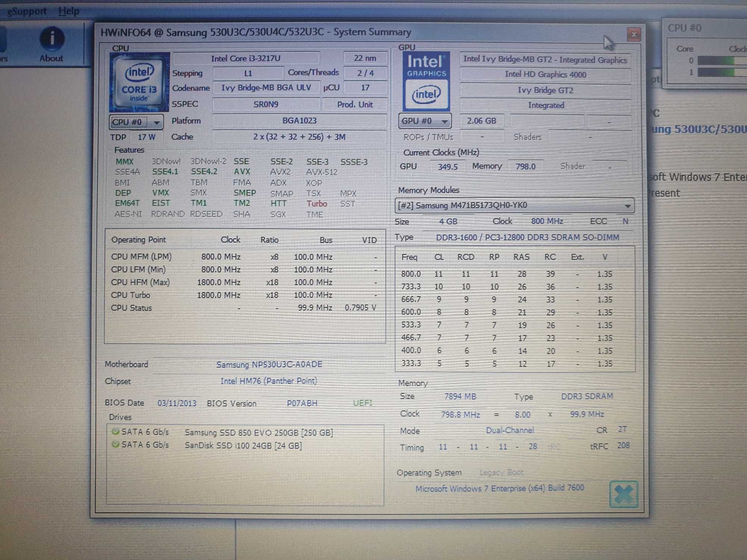This screenshot has width=747, height=560.
Task: Click the Ivy Bridge-MB BGA ULV codename value
Action: pyautogui.click(x=266, y=88)
